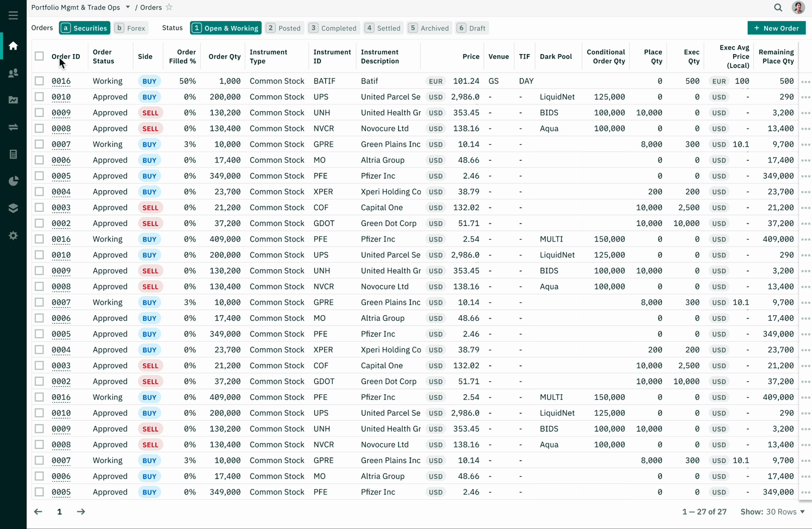This screenshot has width=812, height=529.
Task: Click the search magnifier icon
Action: click(778, 7)
